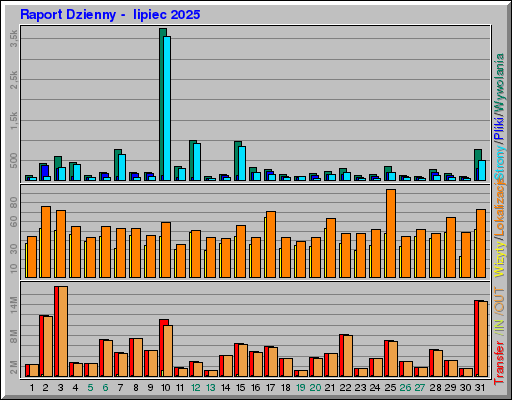Select day label 11 on the x-axis
The height and width of the screenshot is (400, 512).
coord(180,388)
